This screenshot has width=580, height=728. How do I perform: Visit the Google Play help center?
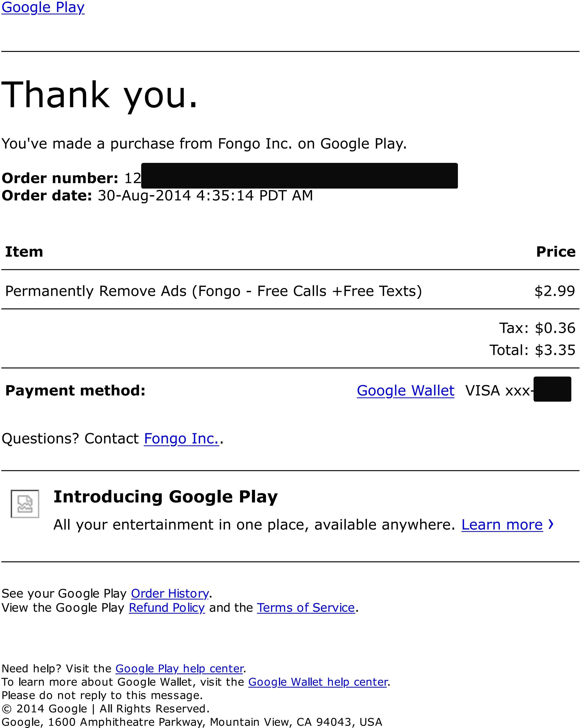180,668
